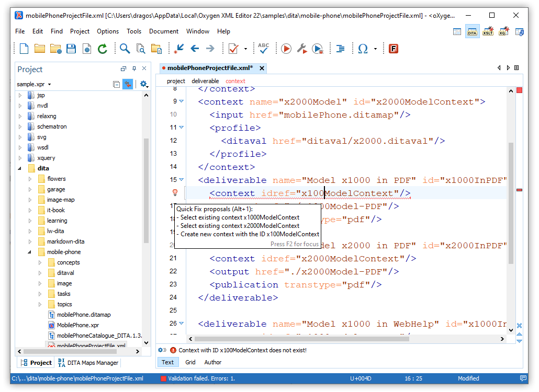Click the quick fix light bulb

(x=175, y=193)
